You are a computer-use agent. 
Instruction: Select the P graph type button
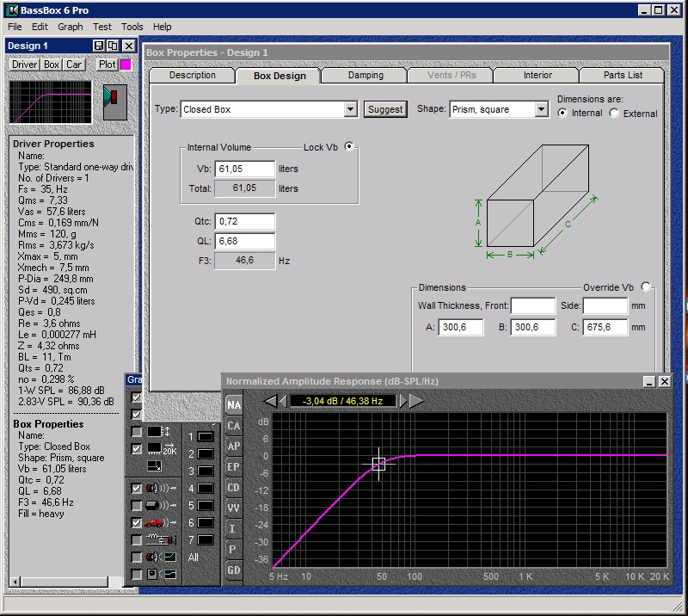(234, 550)
